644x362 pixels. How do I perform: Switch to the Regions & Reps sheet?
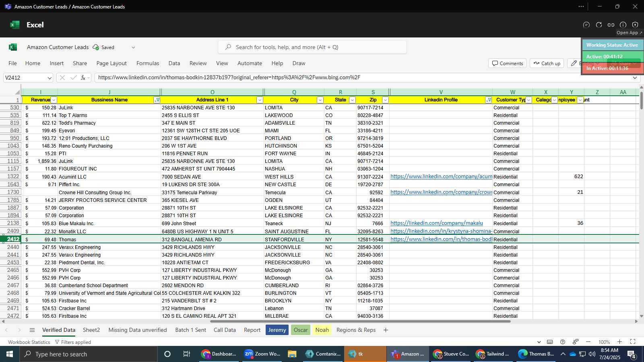tap(356, 330)
